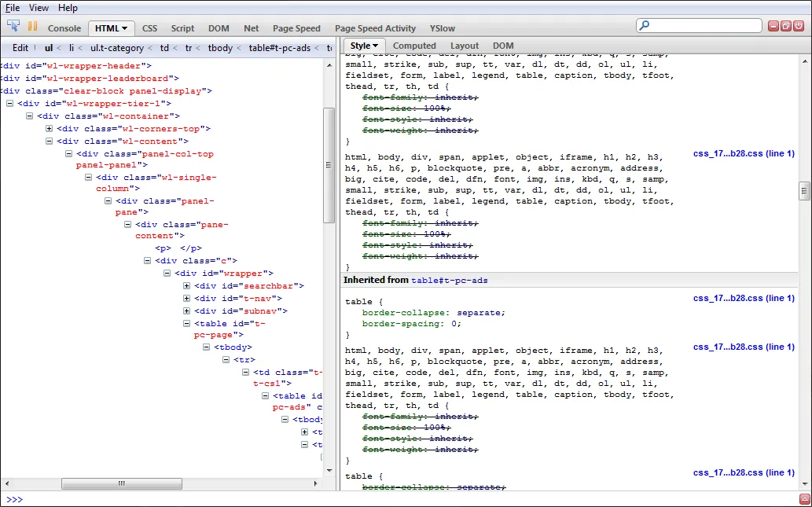Select table#t-pc-ads breadcrumb
Image resolution: width=812 pixels, height=507 pixels.
coord(280,48)
